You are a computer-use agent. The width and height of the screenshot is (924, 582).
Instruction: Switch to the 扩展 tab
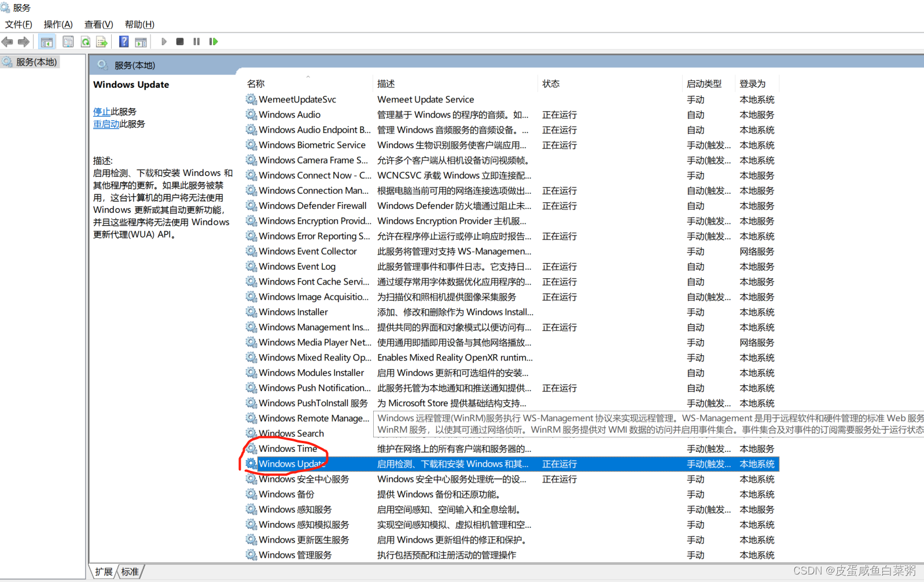pyautogui.click(x=104, y=572)
